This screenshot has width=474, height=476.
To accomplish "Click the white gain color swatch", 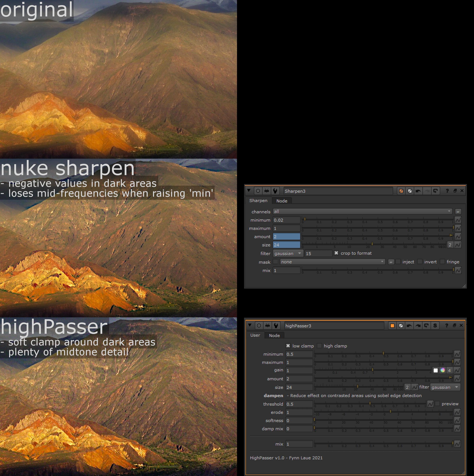I will pyautogui.click(x=435, y=370).
